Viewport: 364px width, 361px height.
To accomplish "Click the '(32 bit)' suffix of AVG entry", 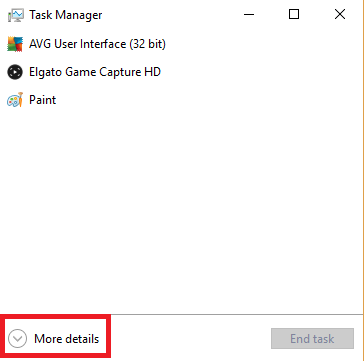I will point(148,44).
